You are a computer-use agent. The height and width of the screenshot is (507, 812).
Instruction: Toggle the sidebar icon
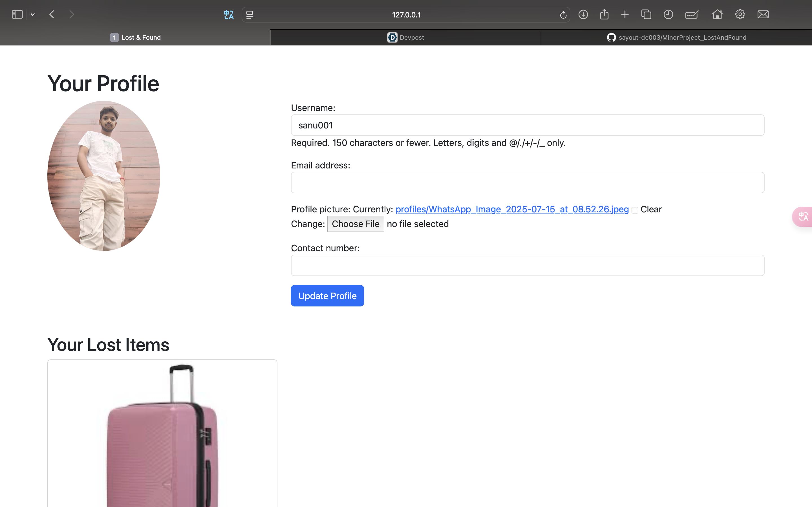(17, 14)
